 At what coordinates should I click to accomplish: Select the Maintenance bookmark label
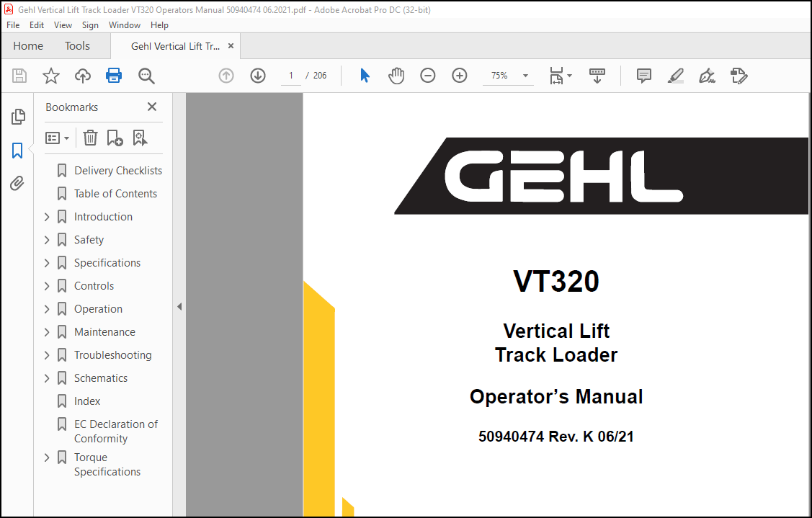tap(104, 332)
